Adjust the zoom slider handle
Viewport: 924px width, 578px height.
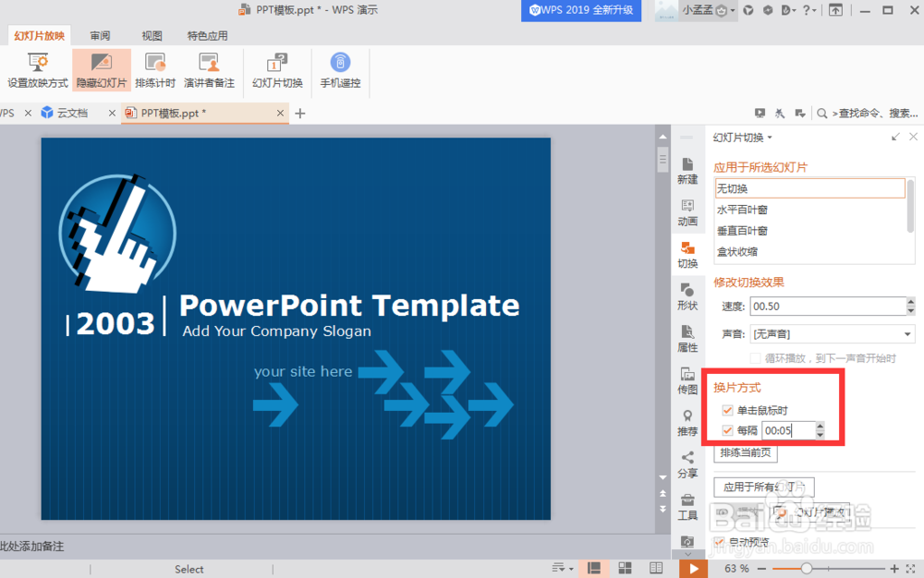[807, 569]
